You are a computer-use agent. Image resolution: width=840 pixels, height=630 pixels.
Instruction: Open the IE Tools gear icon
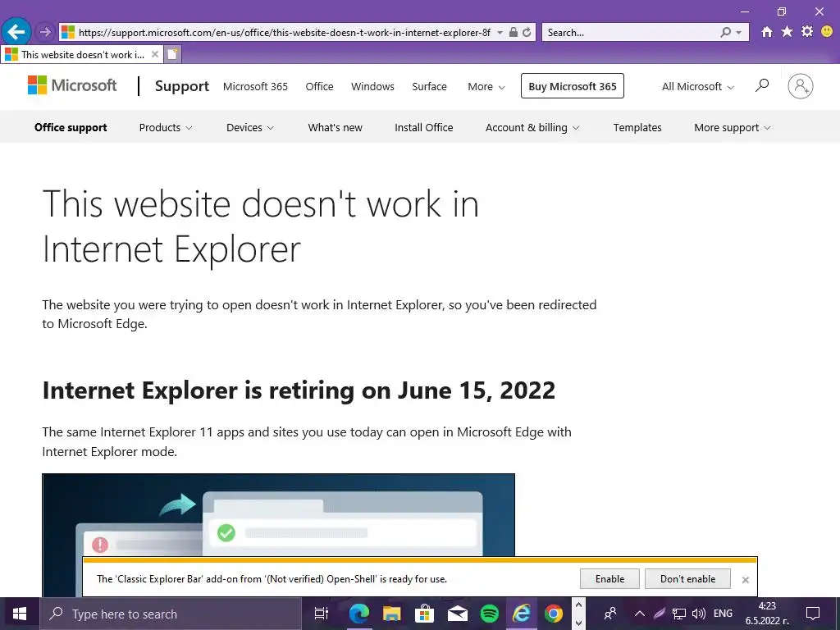pyautogui.click(x=807, y=32)
